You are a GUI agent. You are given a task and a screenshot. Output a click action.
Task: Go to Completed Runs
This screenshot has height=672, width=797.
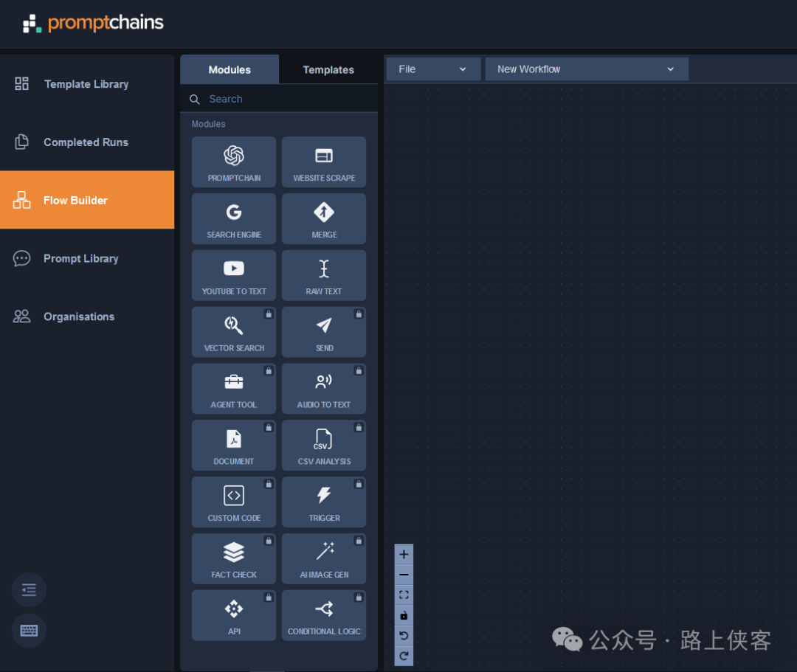click(x=87, y=142)
